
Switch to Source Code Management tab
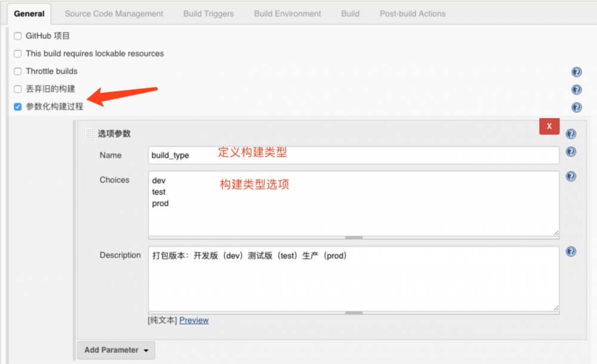[114, 14]
